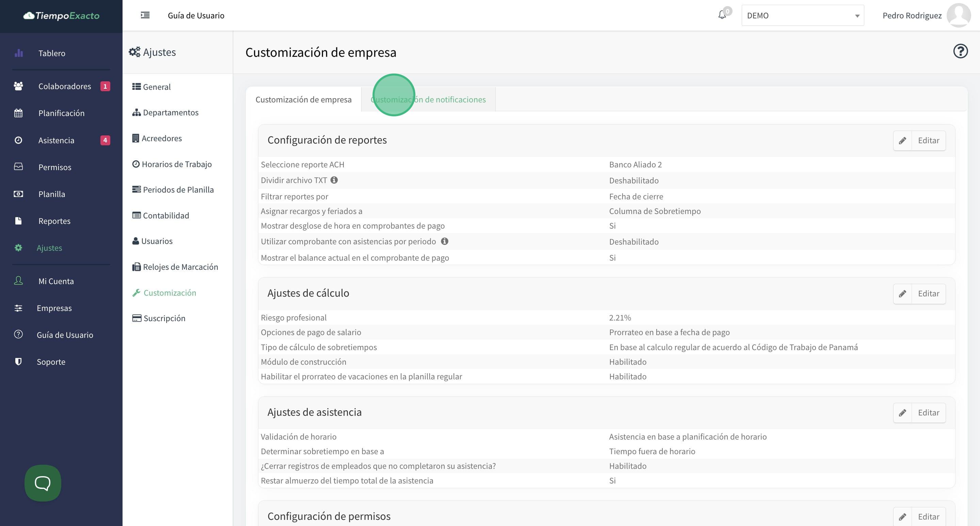Expand the DEMO company dropdown
Screen dimensions: 980x526
pos(802,16)
